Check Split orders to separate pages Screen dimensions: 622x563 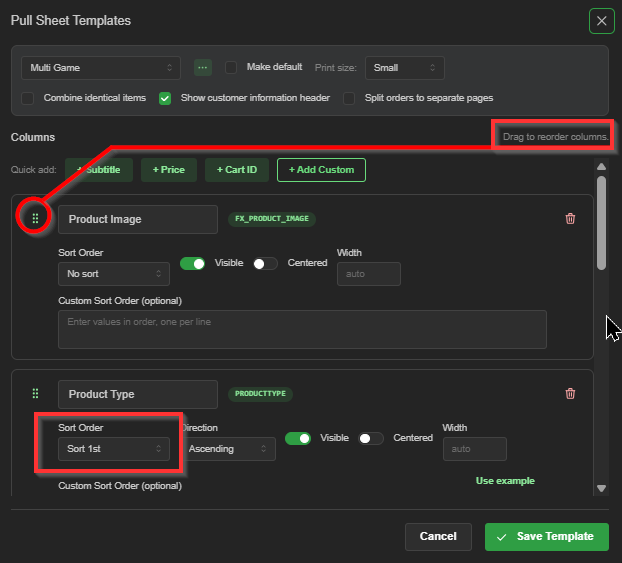(x=349, y=98)
